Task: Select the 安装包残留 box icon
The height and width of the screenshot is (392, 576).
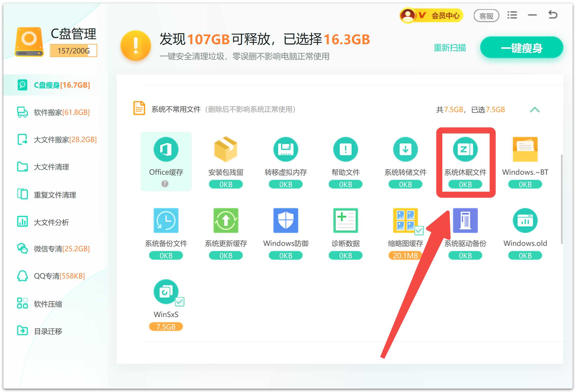Action: click(x=226, y=149)
